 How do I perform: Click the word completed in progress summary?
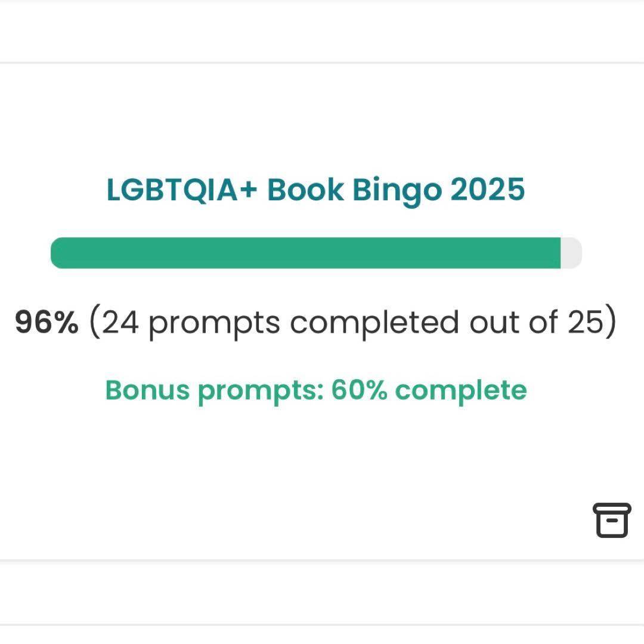tap(374, 323)
